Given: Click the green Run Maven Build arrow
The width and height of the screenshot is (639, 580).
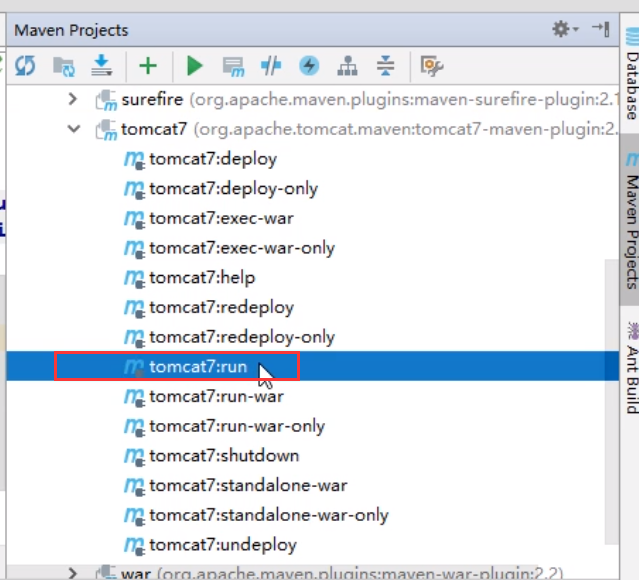Looking at the screenshot, I should (x=194, y=66).
